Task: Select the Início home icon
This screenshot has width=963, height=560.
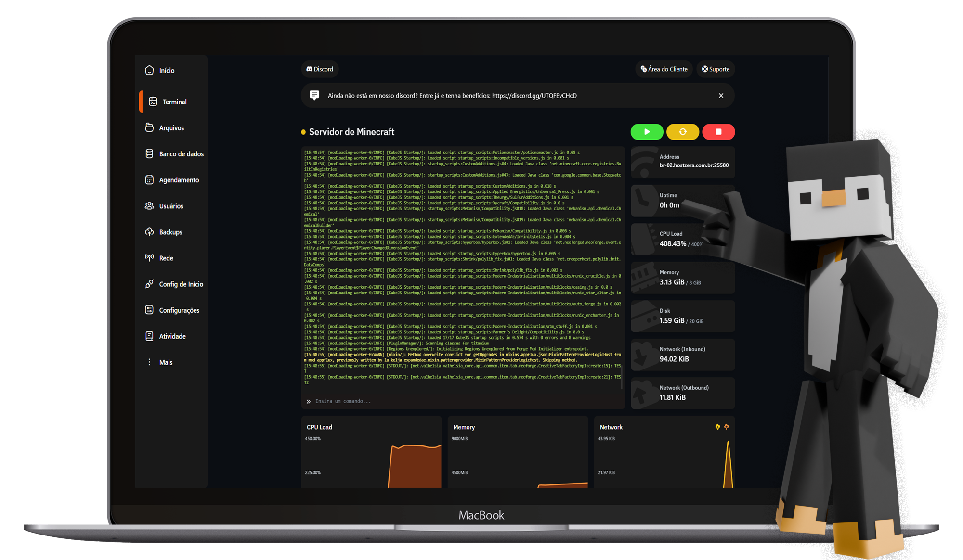Action: point(150,70)
